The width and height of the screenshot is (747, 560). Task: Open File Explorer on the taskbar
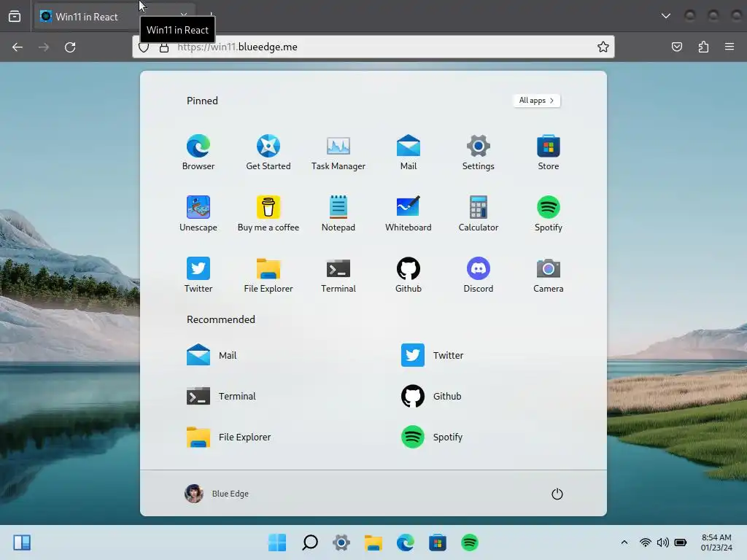click(373, 542)
